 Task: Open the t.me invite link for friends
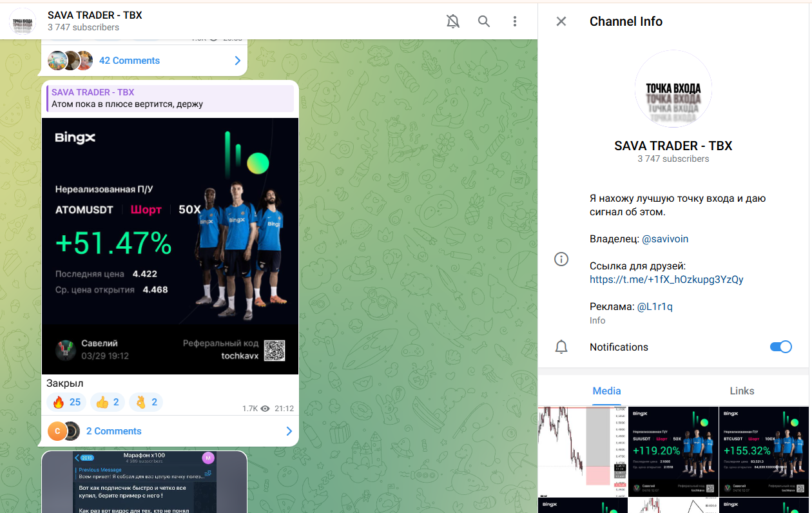tap(666, 279)
